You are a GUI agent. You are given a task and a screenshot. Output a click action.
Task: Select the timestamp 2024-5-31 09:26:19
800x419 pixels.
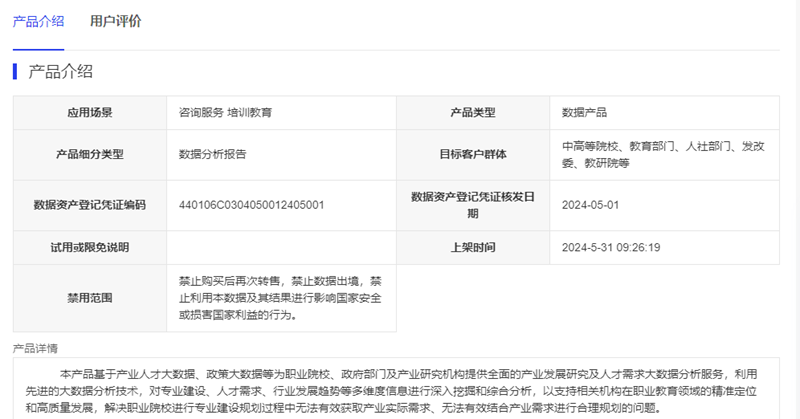(611, 247)
